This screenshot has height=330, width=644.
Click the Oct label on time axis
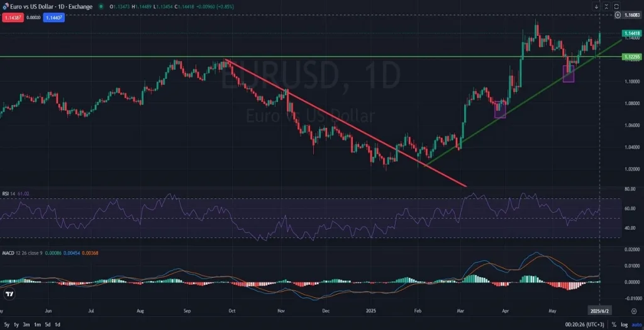[231, 312]
